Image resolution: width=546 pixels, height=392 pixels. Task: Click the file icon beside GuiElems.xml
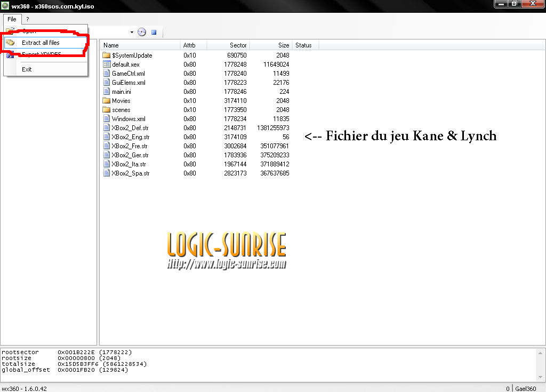(107, 82)
